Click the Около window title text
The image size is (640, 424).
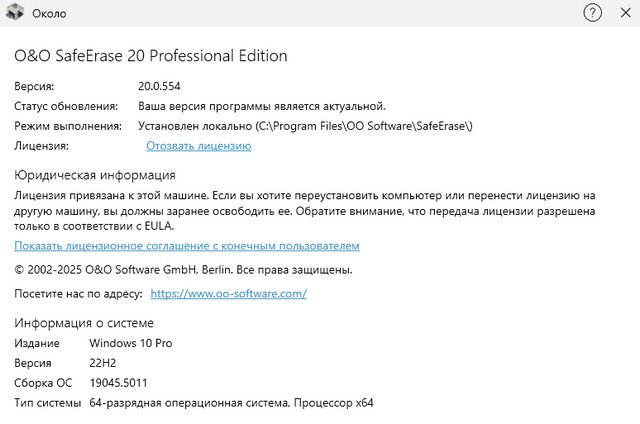pos(50,15)
